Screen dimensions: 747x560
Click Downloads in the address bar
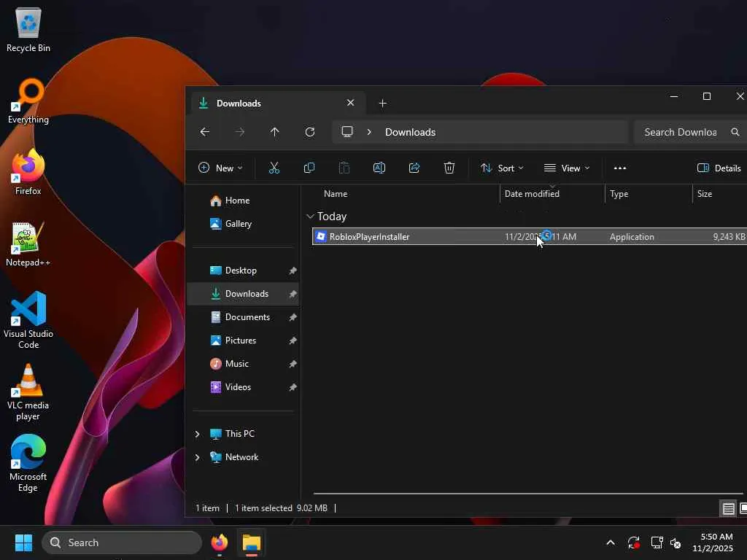410,132
